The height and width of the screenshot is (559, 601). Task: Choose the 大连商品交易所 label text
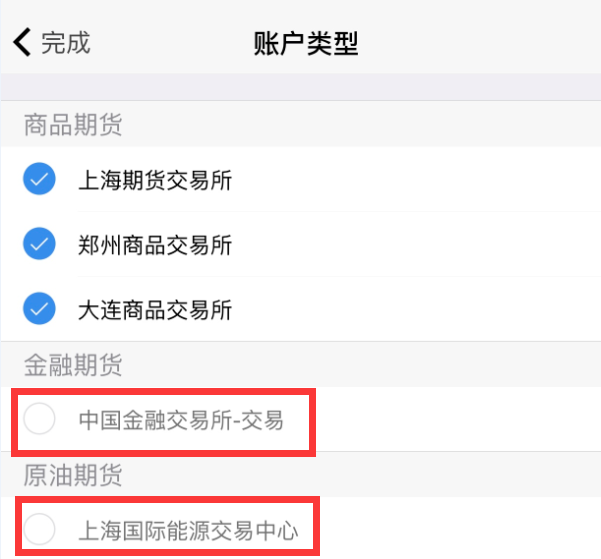tap(155, 310)
